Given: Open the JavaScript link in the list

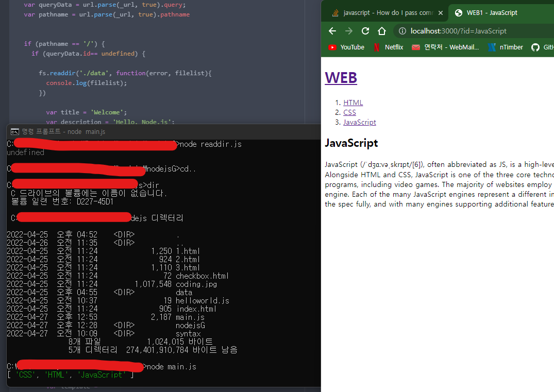Looking at the screenshot, I should tap(359, 123).
